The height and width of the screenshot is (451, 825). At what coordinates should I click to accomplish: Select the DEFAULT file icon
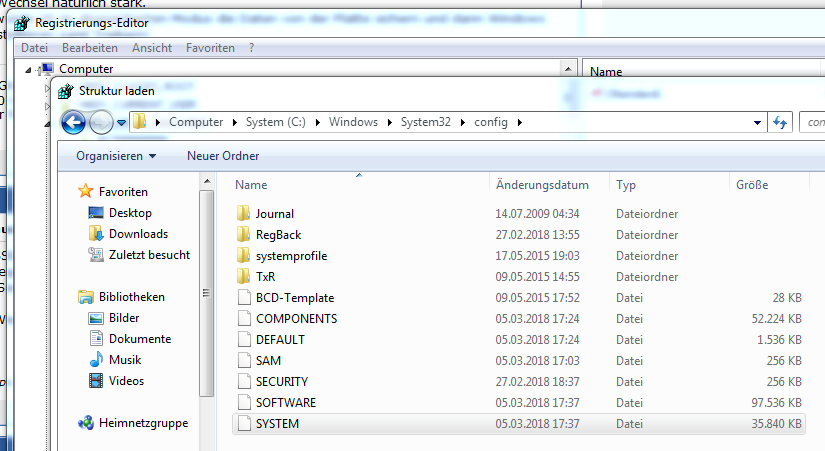click(x=244, y=339)
